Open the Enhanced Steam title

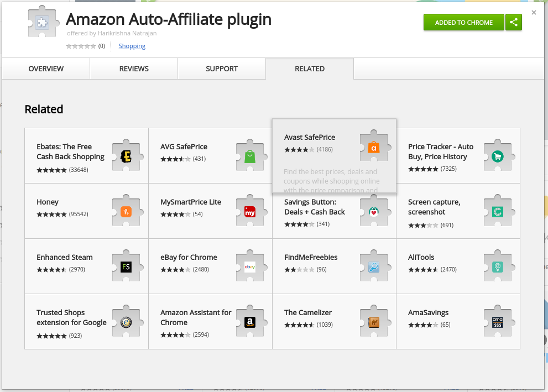[65, 257]
